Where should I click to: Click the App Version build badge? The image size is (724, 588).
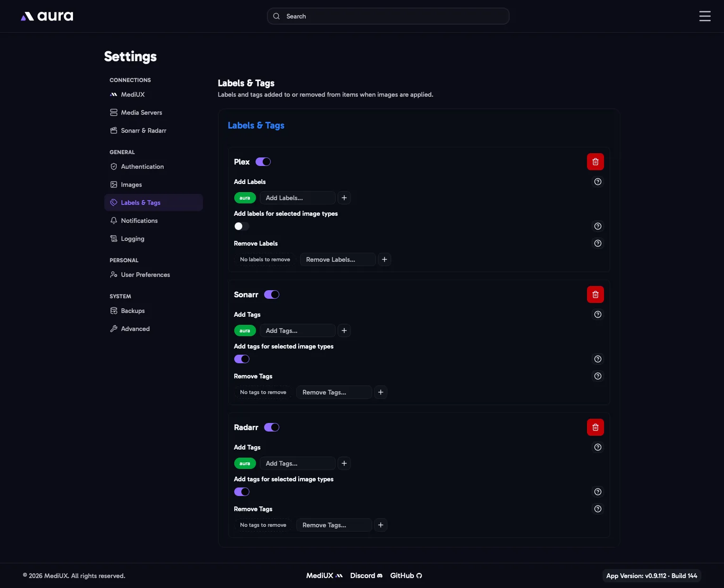click(x=651, y=576)
